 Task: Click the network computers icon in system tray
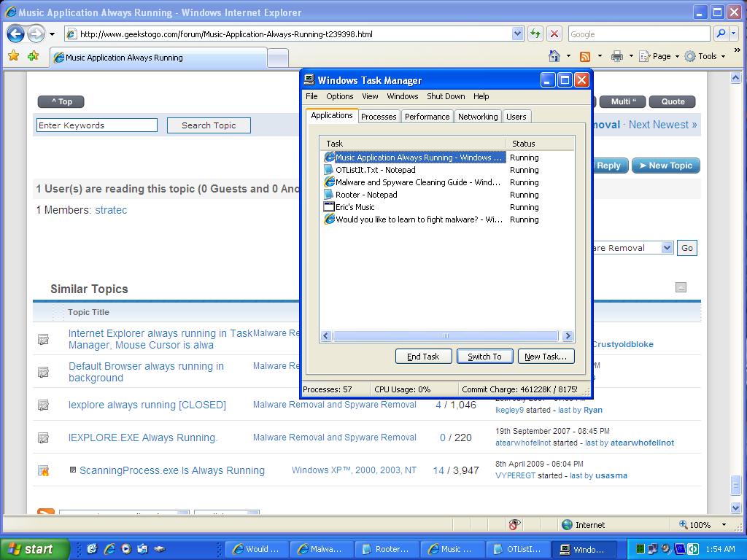click(x=653, y=549)
